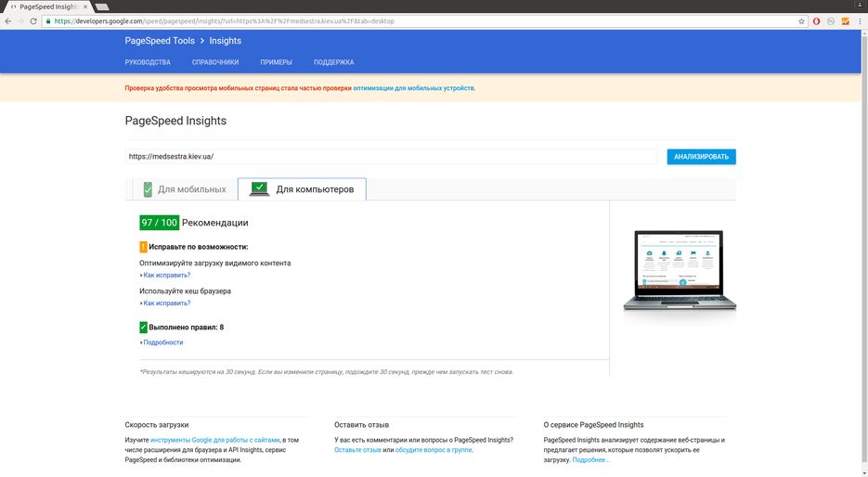
Task: Open the СПРАВОЧНИКИ menu item
Action: 215,62
